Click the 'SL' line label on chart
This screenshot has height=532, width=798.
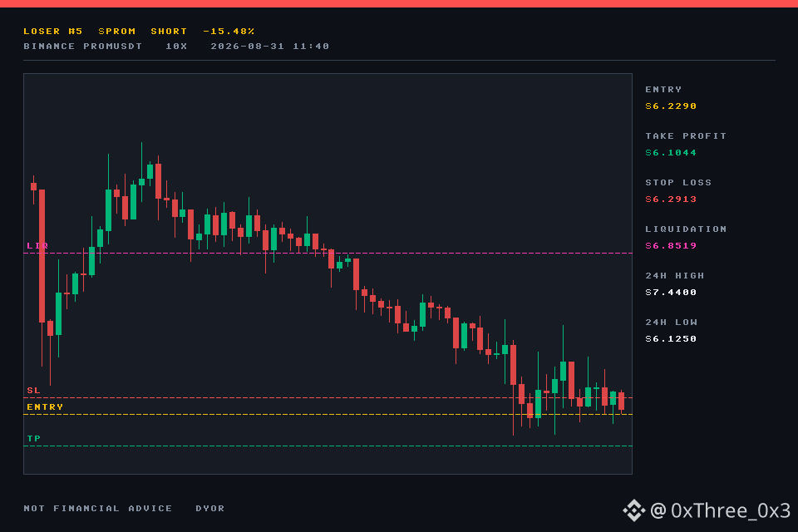coord(33,391)
